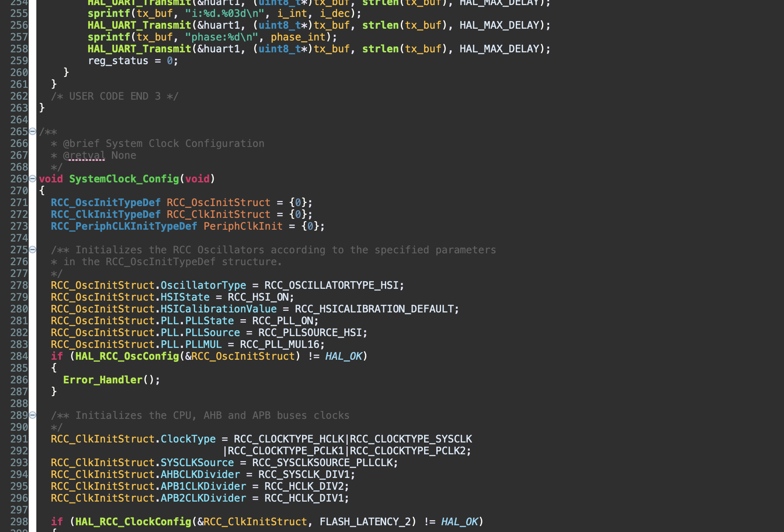Click USER CODE END 3 comment
The image size is (784, 532).
[x=115, y=96]
